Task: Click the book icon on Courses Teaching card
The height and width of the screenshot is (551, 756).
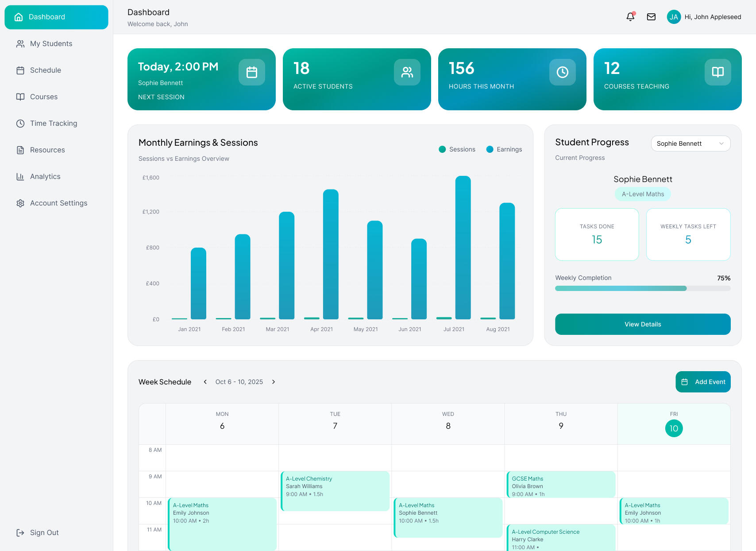Action: [x=718, y=72]
